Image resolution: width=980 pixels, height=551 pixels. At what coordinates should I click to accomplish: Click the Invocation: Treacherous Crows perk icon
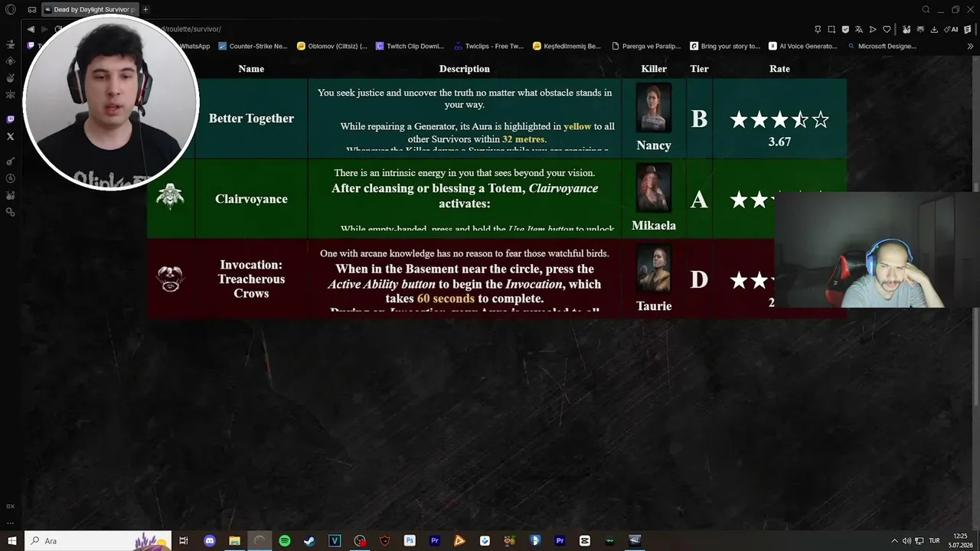coord(170,278)
